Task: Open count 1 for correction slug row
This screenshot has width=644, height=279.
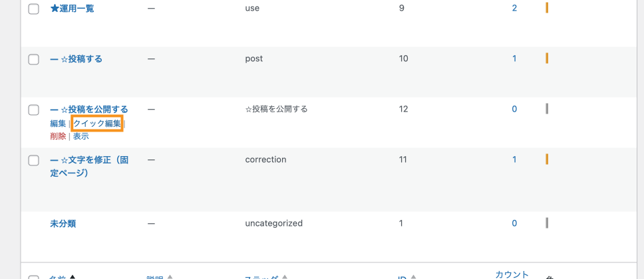Action: pyautogui.click(x=514, y=160)
